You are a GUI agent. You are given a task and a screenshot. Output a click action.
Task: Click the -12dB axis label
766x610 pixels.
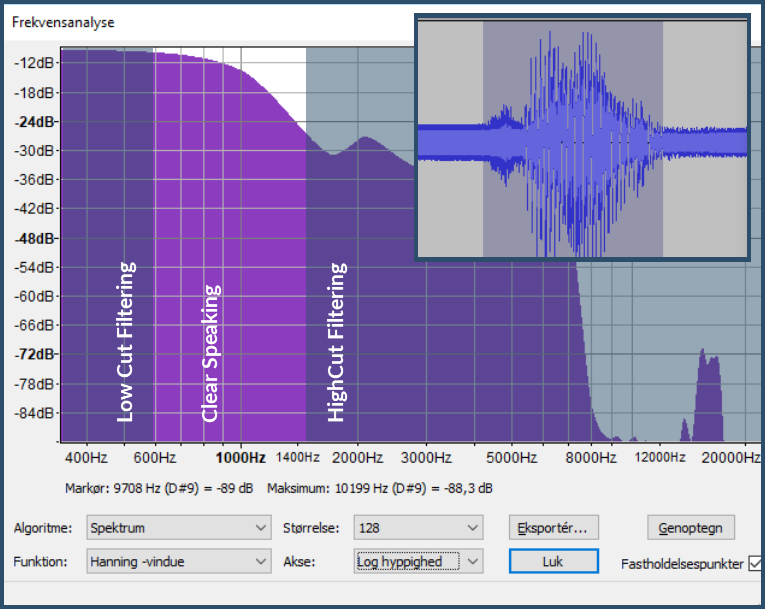coord(34,63)
